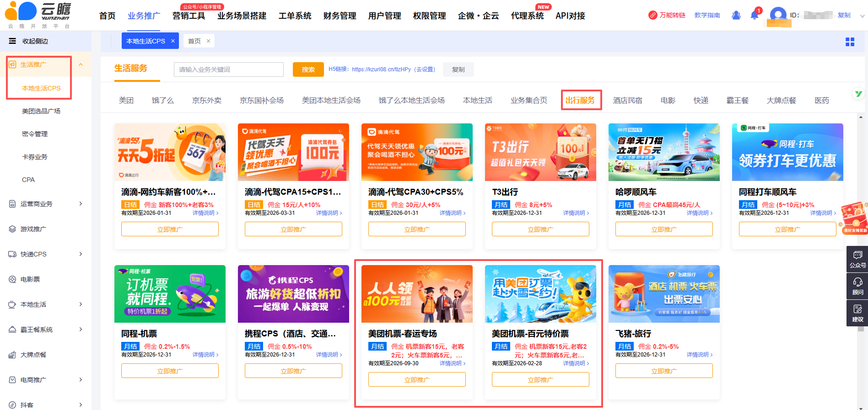This screenshot has width=868, height=410.
Task: Click 立即推广 for T3出行
Action: [540, 229]
